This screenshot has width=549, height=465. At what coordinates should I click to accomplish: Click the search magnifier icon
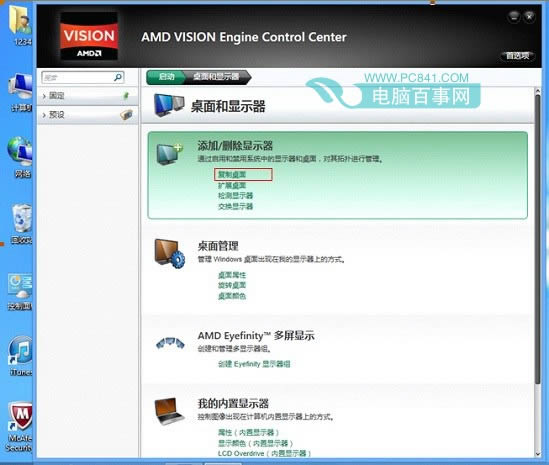118,77
